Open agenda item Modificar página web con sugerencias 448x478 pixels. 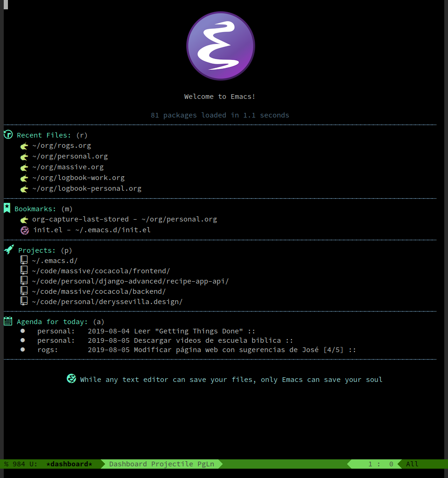(x=197, y=350)
